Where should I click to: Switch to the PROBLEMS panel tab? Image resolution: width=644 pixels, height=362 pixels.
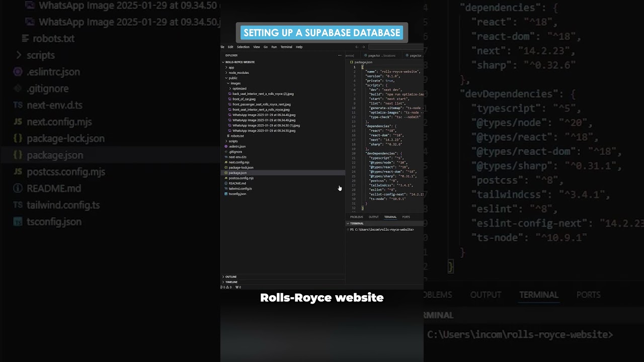pyautogui.click(x=357, y=217)
